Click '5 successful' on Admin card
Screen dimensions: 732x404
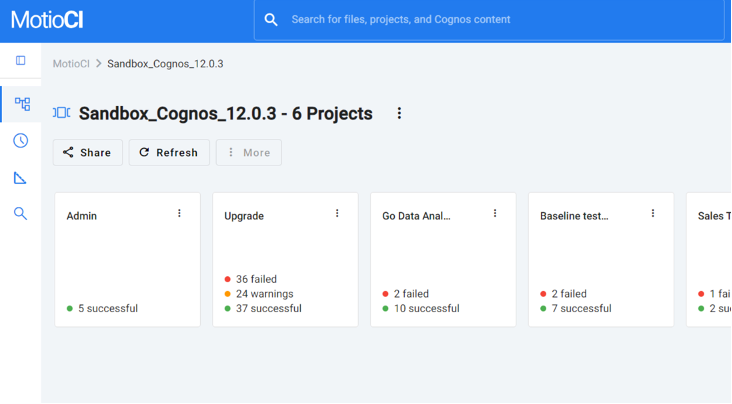coord(108,308)
